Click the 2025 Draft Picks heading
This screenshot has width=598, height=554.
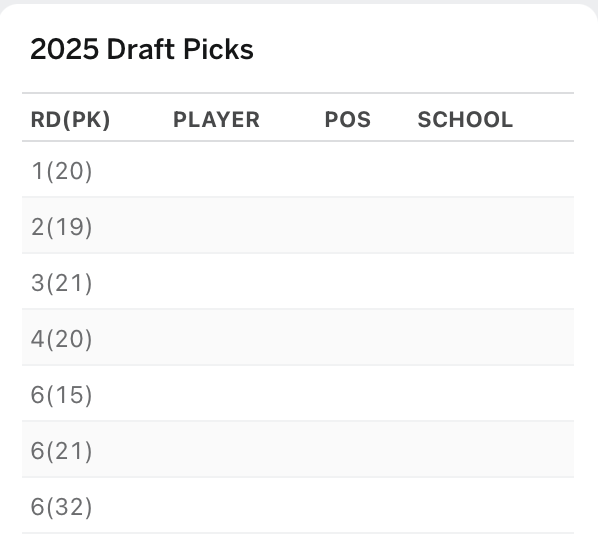(x=142, y=49)
